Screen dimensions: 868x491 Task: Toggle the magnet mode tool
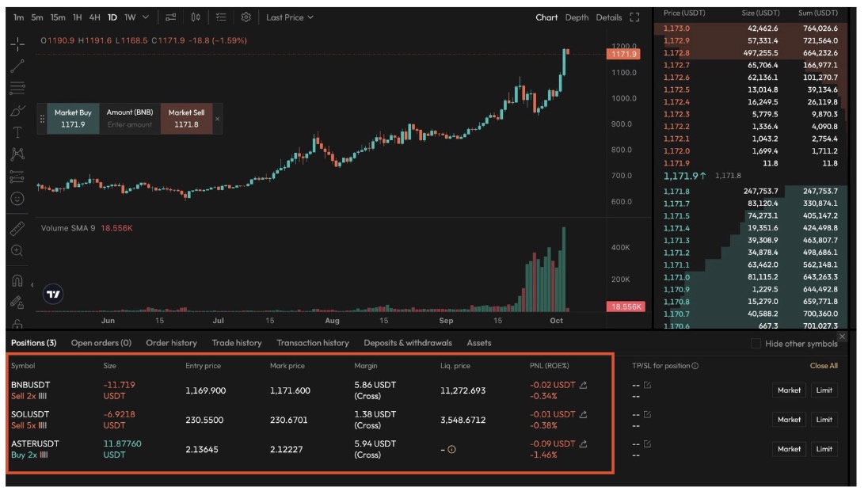(x=17, y=280)
